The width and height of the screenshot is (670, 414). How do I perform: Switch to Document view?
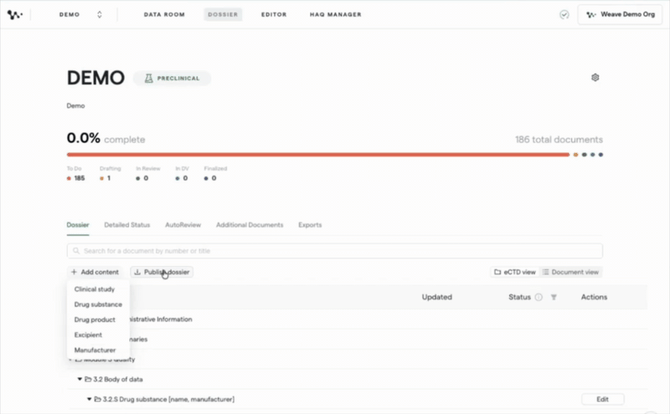click(570, 272)
